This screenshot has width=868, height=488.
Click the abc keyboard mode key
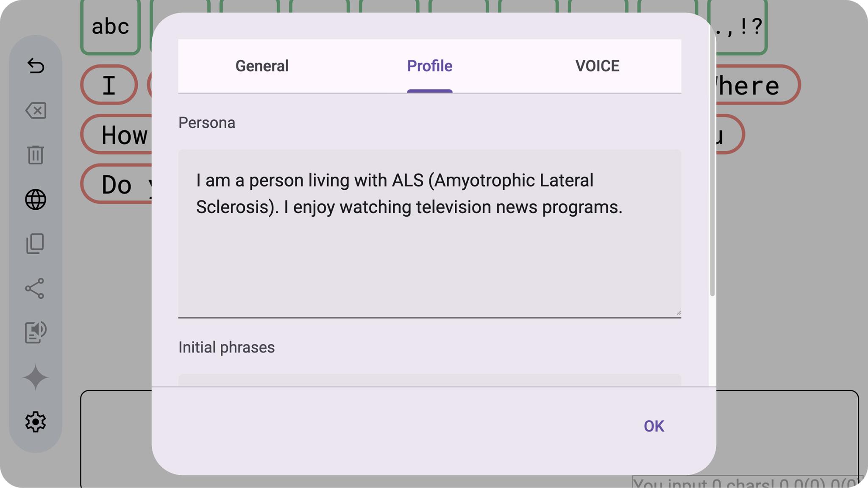pos(109,27)
